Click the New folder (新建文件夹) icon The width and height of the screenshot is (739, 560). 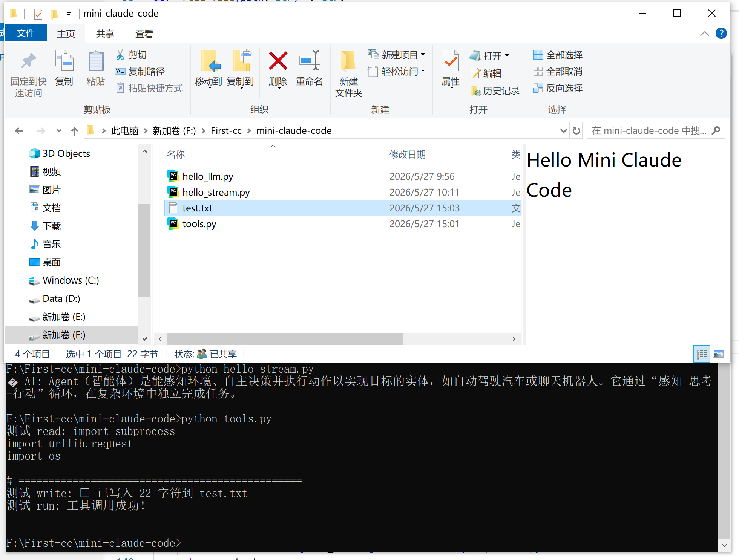tap(348, 61)
